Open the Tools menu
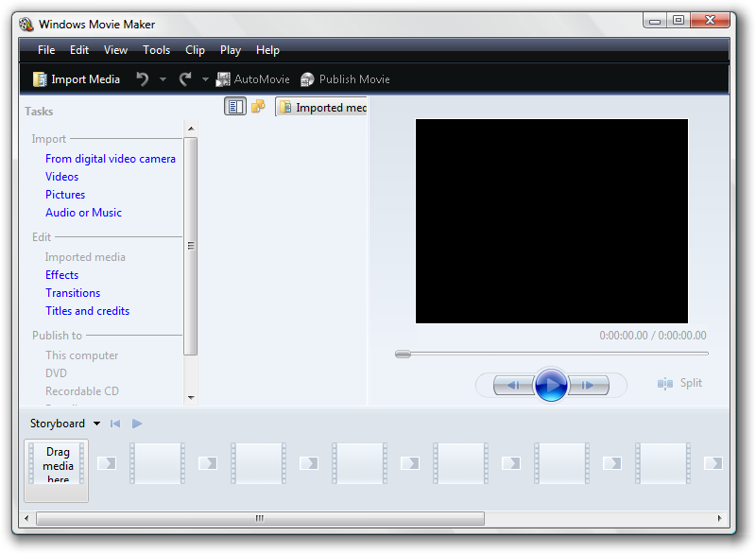 [x=156, y=50]
